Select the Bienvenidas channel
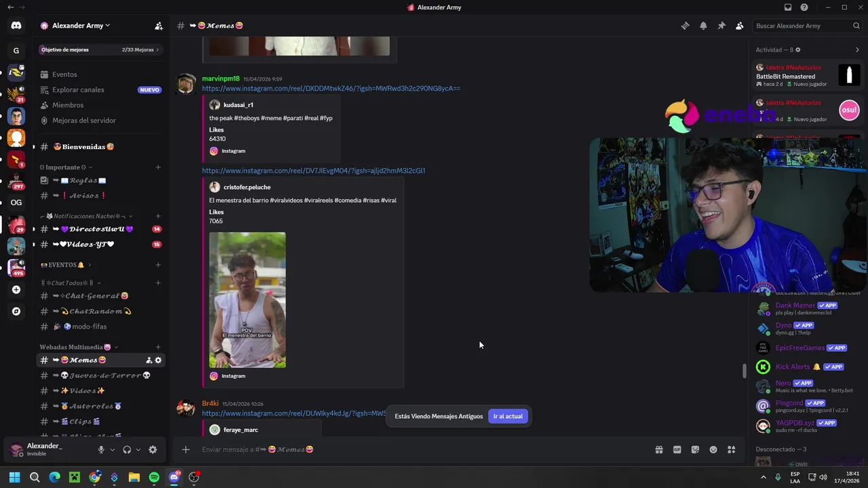Viewport: 868px width, 488px height. [100, 147]
